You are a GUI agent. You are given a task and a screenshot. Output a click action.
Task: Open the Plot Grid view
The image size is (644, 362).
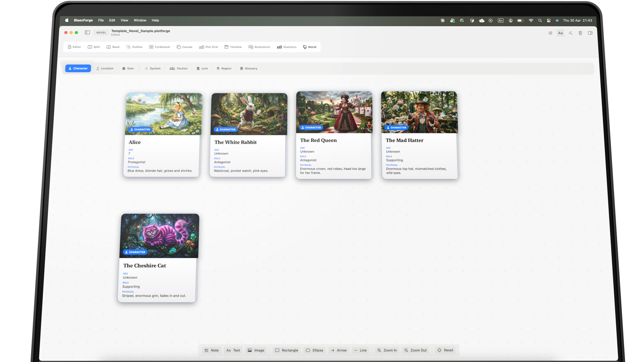[x=208, y=47]
